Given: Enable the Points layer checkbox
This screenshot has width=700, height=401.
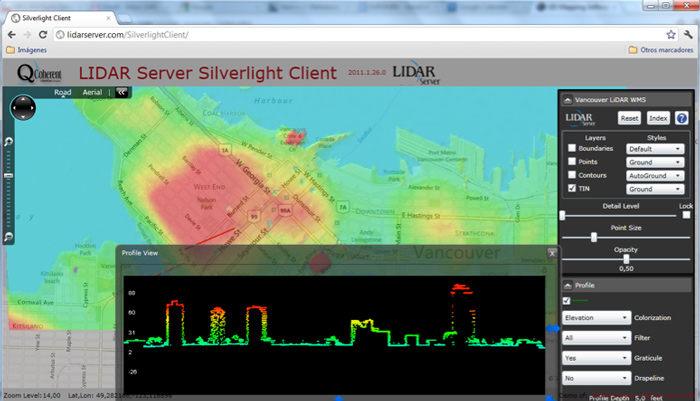Looking at the screenshot, I should coord(572,161).
